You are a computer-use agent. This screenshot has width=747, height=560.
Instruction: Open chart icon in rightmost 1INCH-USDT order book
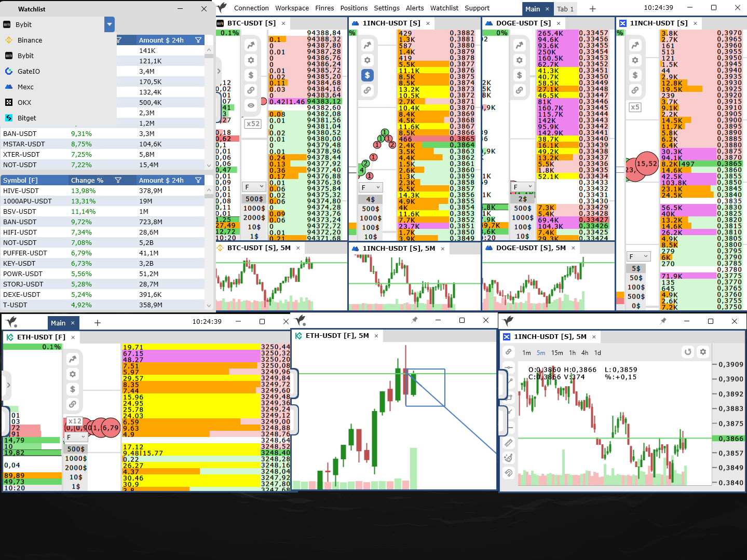(x=635, y=45)
